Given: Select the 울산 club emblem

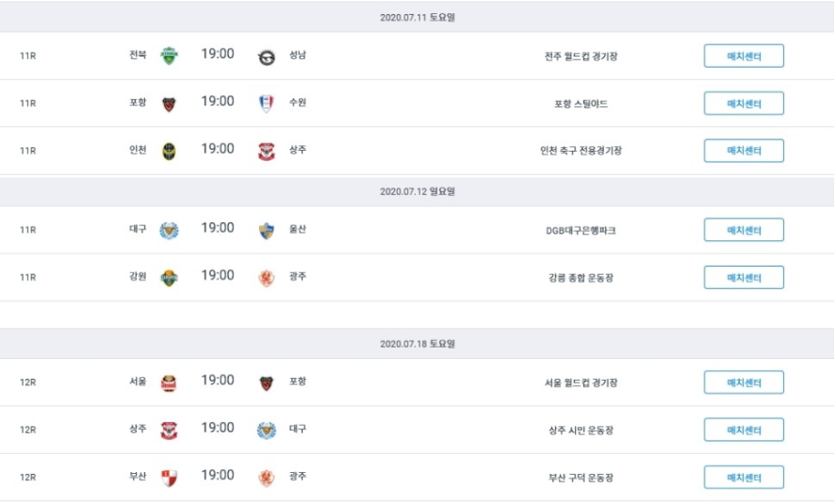Looking at the screenshot, I should point(266,231).
